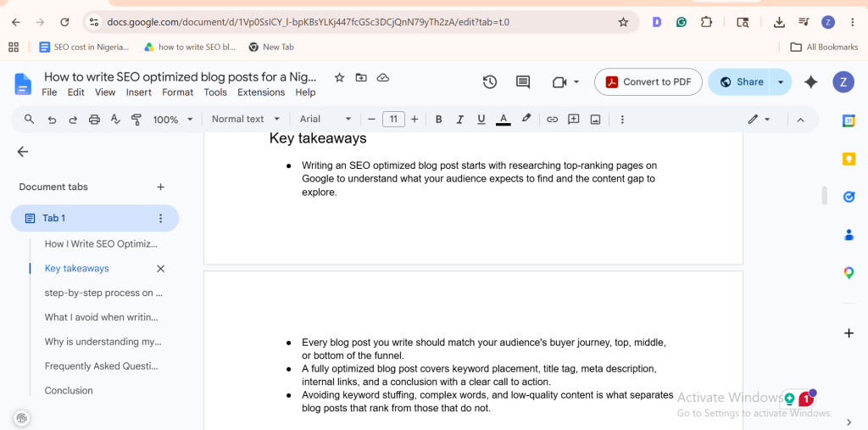This screenshot has width=868, height=430.
Task: Open Share options dropdown arrow
Action: (x=781, y=82)
